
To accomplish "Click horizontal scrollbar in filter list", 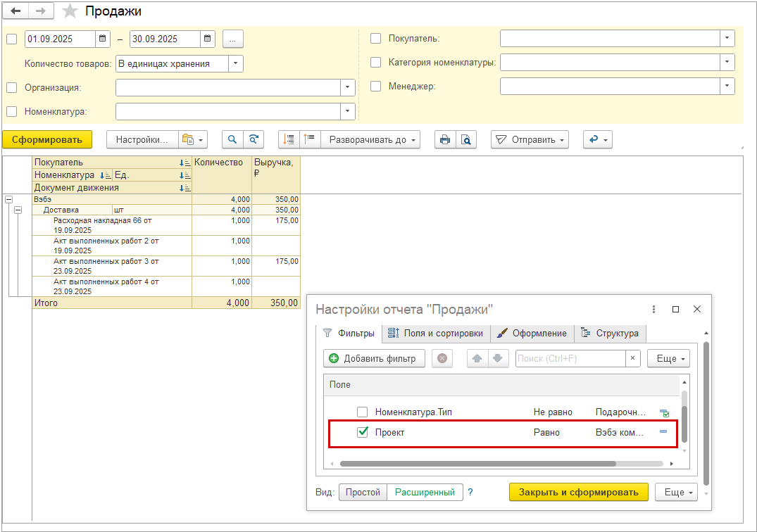I will (477, 464).
